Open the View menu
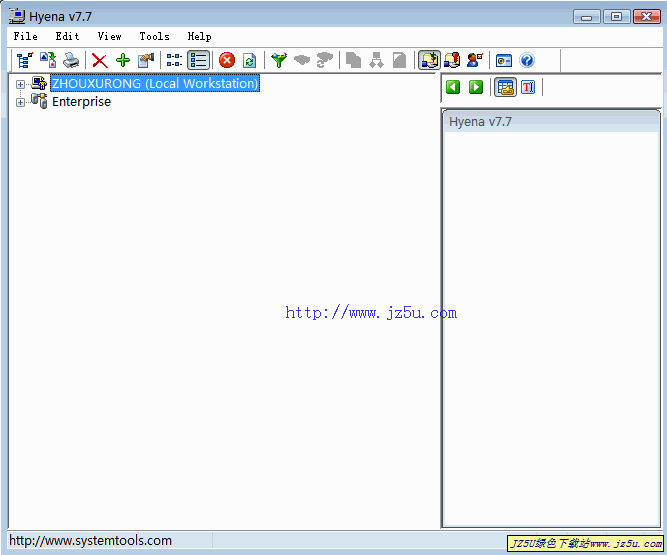This screenshot has width=667, height=555. click(110, 37)
